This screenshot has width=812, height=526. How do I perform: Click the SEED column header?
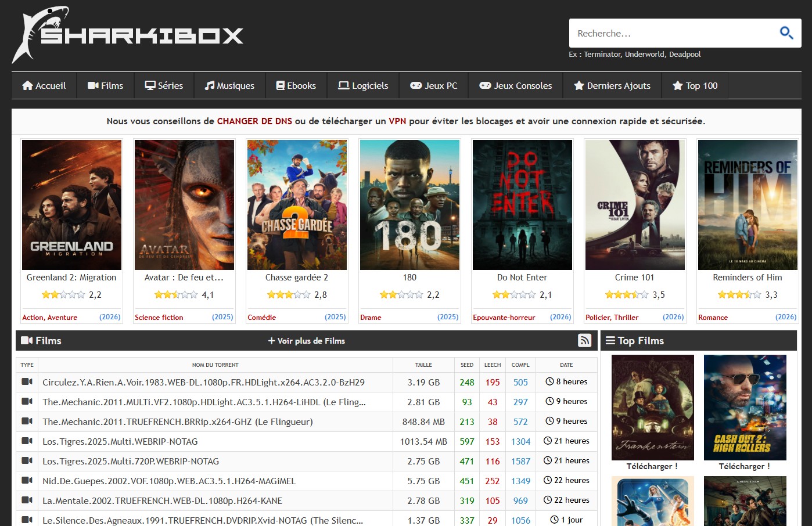467,365
